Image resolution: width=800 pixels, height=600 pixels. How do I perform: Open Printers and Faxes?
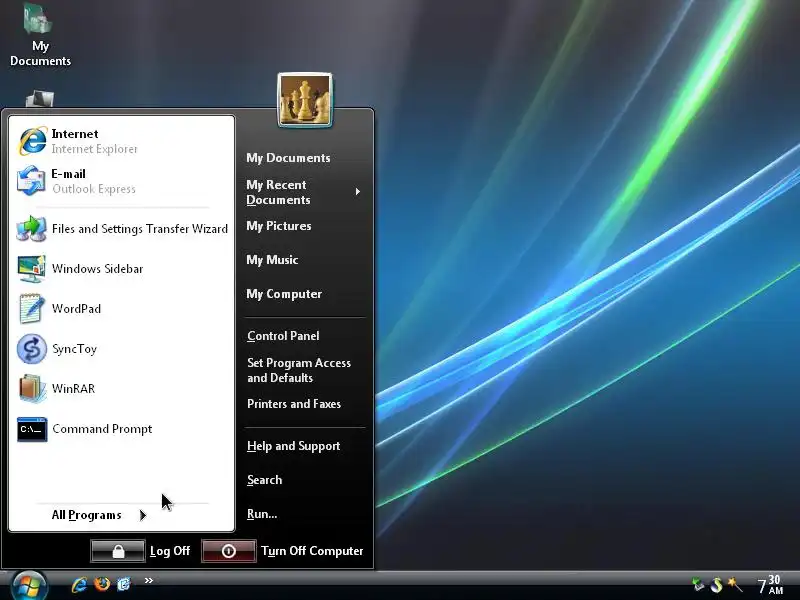coord(294,404)
